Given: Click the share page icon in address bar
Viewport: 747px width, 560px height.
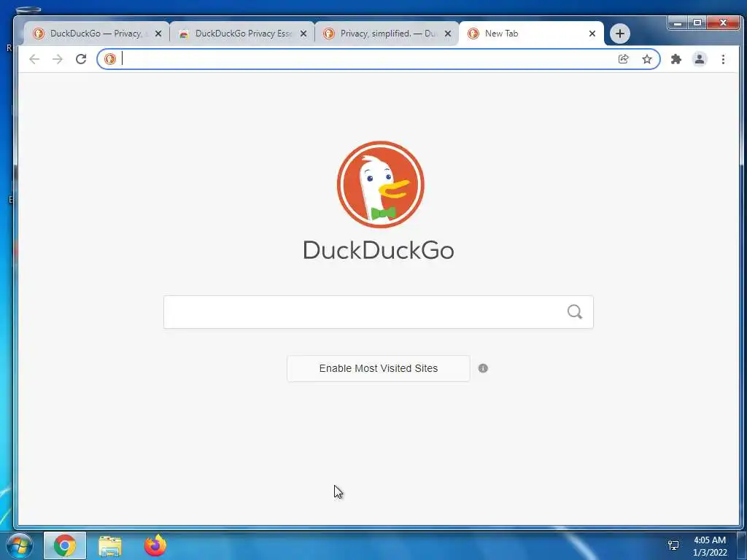Looking at the screenshot, I should 623,59.
